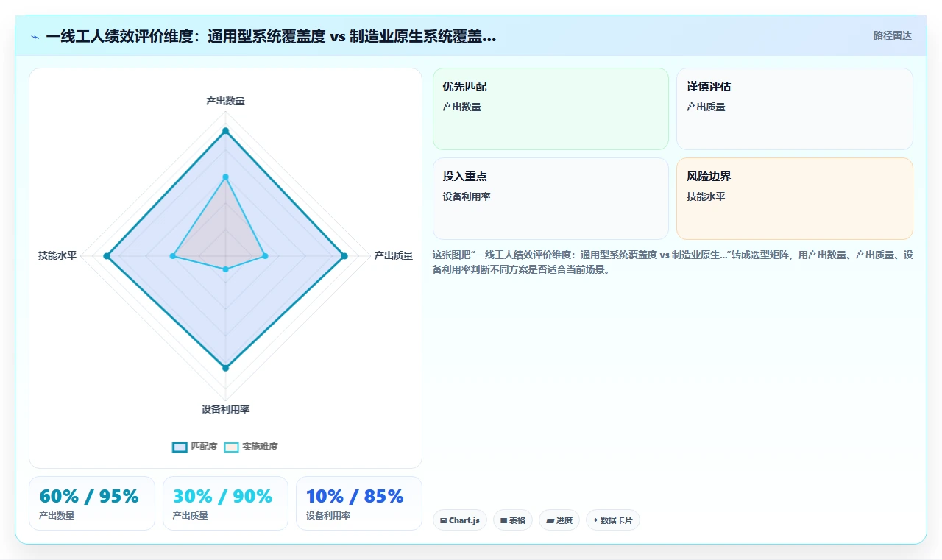Click the 匹配度 data point at 产出质量

pyautogui.click(x=344, y=256)
